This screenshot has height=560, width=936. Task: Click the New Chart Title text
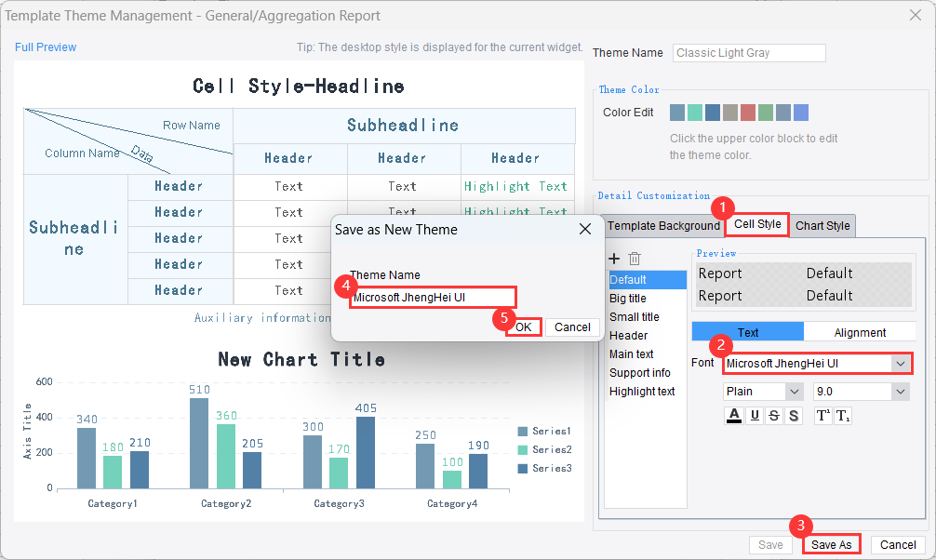[x=301, y=359]
